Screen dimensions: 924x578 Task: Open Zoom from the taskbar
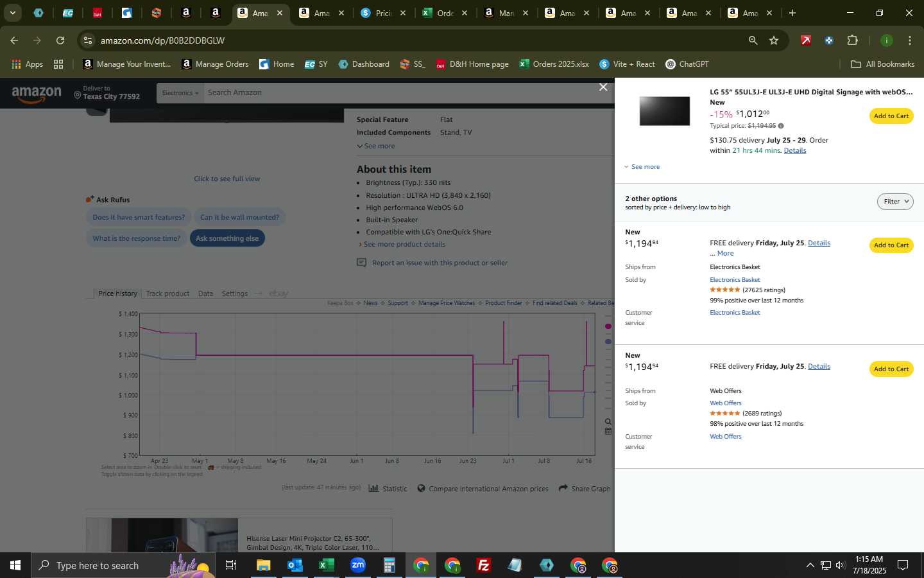(358, 565)
